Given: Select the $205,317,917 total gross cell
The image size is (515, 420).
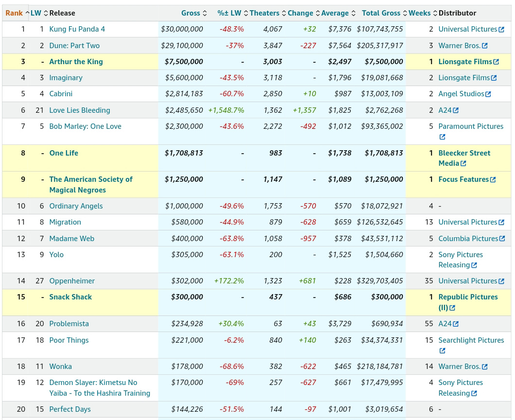Looking at the screenshot, I should (x=379, y=45).
